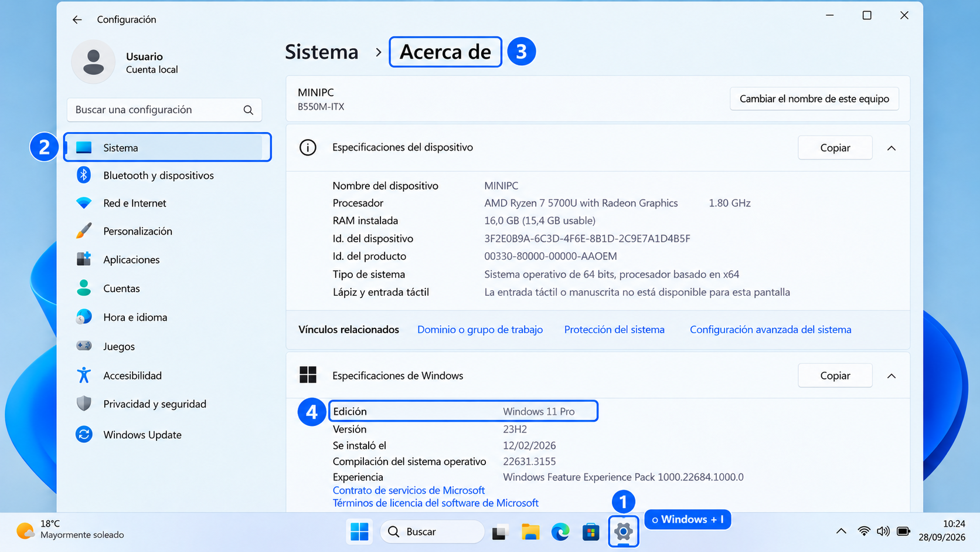Viewport: 980px width, 552px height.
Task: Collapse Especificaciones de Windows section
Action: 891,375
